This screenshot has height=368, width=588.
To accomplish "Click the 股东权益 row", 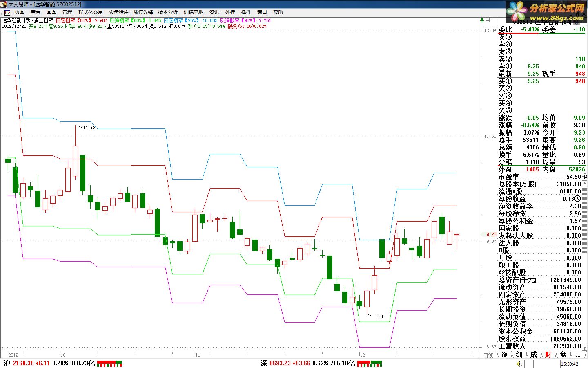I will click(x=540, y=339).
